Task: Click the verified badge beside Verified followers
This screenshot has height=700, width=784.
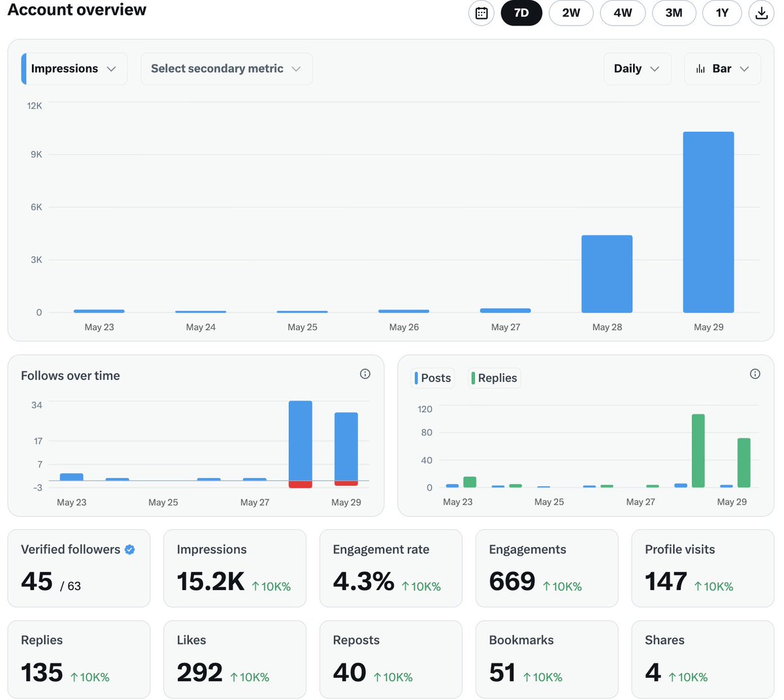Action: tap(130, 550)
